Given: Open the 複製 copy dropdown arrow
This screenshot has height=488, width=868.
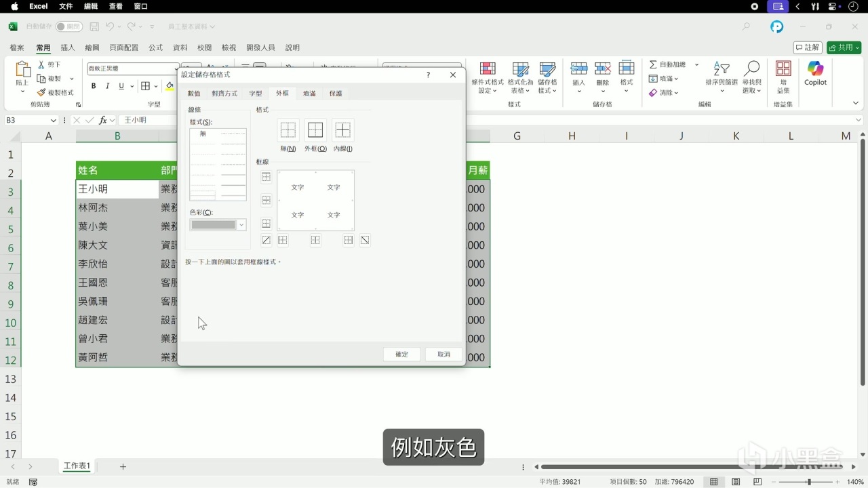Looking at the screenshot, I should point(72,79).
